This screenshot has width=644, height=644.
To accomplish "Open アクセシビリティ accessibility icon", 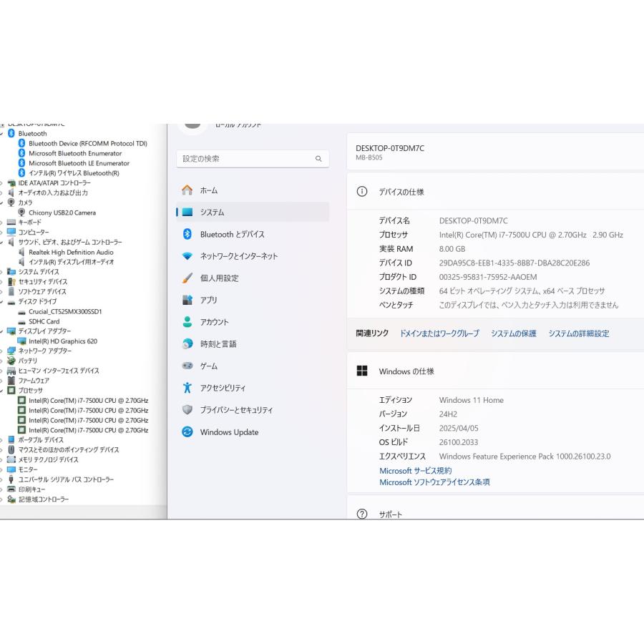I will (x=187, y=388).
